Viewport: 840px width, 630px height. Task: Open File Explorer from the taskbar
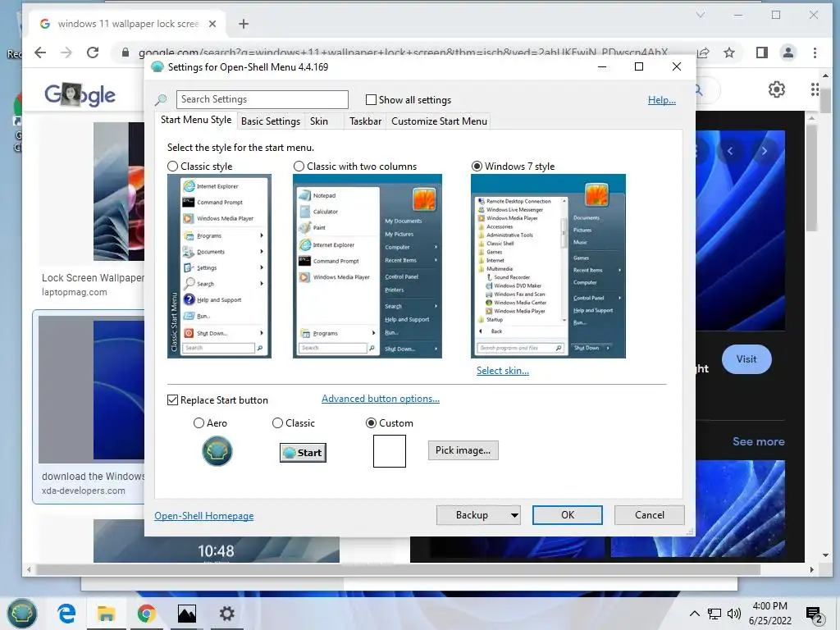click(x=106, y=614)
